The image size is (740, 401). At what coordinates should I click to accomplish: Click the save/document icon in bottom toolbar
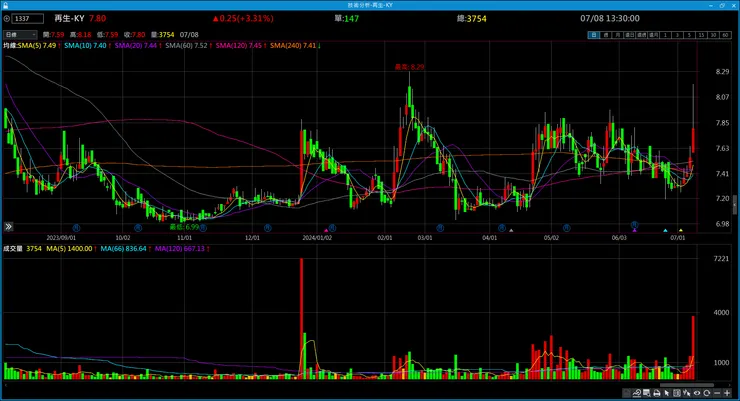click(626, 393)
